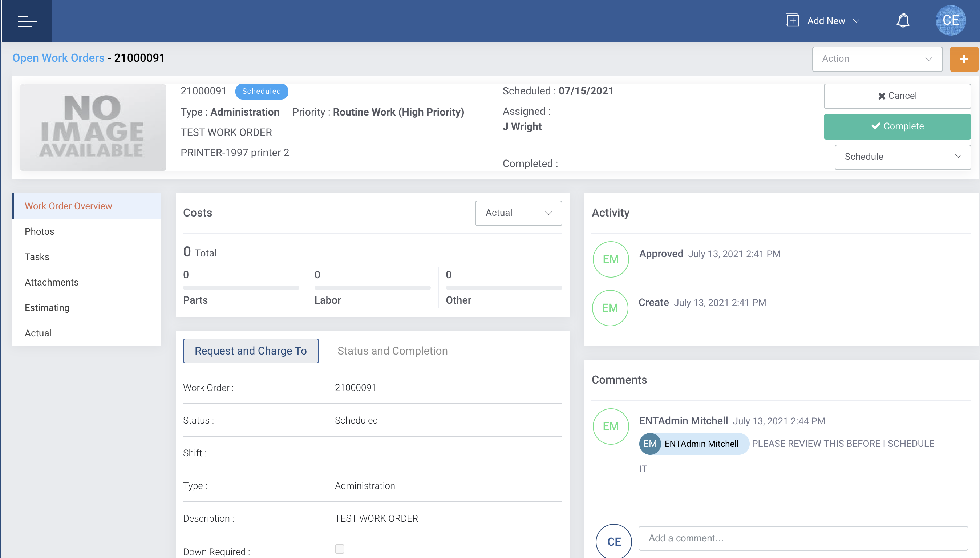980x558 pixels.
Task: Click the Add a comment field
Action: point(803,538)
